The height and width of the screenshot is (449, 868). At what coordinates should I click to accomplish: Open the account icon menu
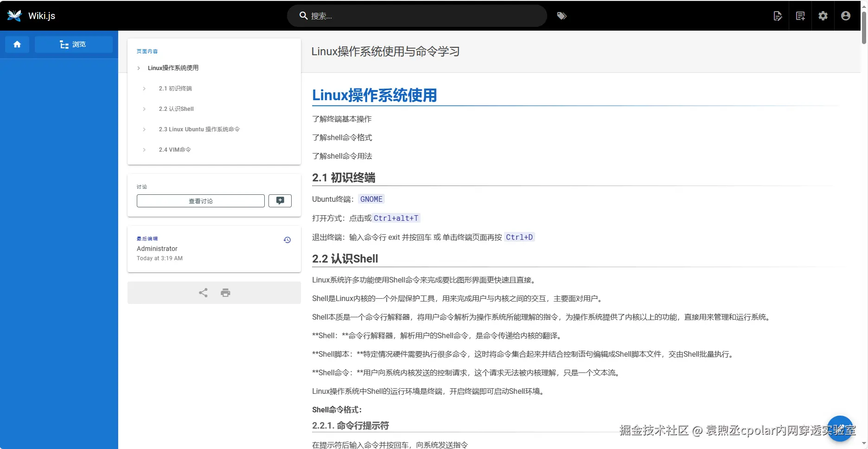845,15
